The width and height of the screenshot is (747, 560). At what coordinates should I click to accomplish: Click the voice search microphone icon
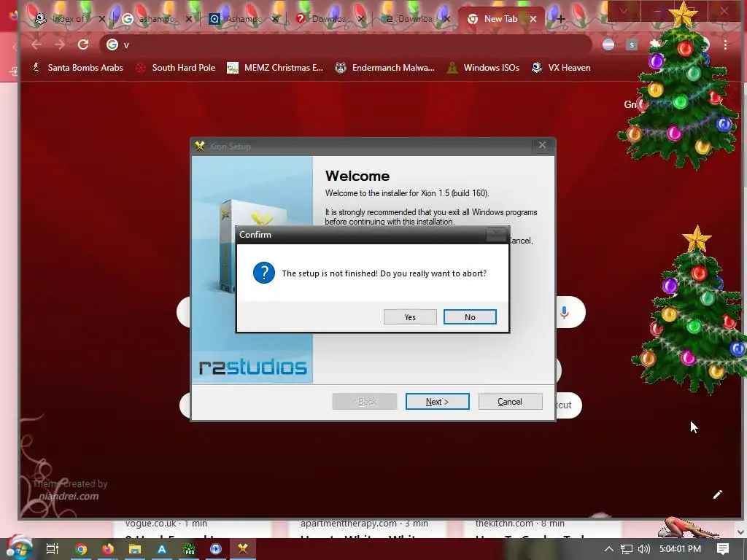564,312
